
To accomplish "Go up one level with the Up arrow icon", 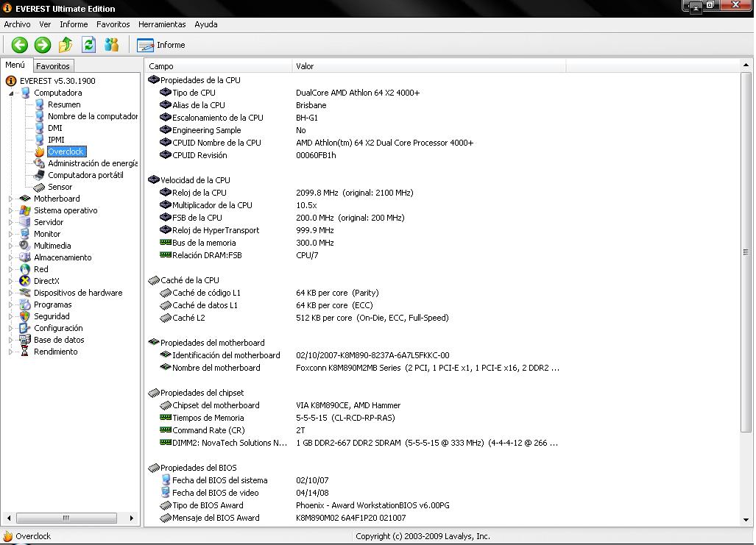I will 66,45.
